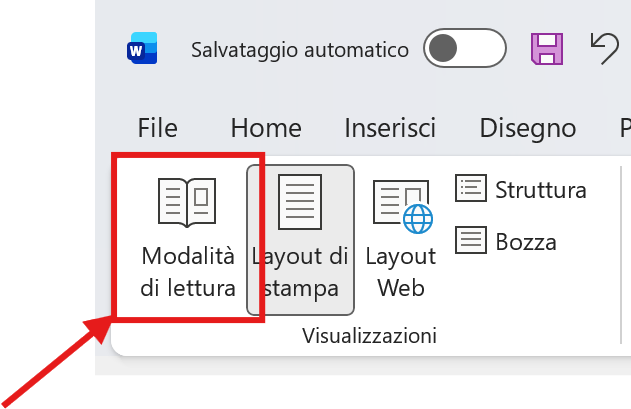Click the Modalità di lettura text label
The height and width of the screenshot is (409, 631).
[188, 272]
